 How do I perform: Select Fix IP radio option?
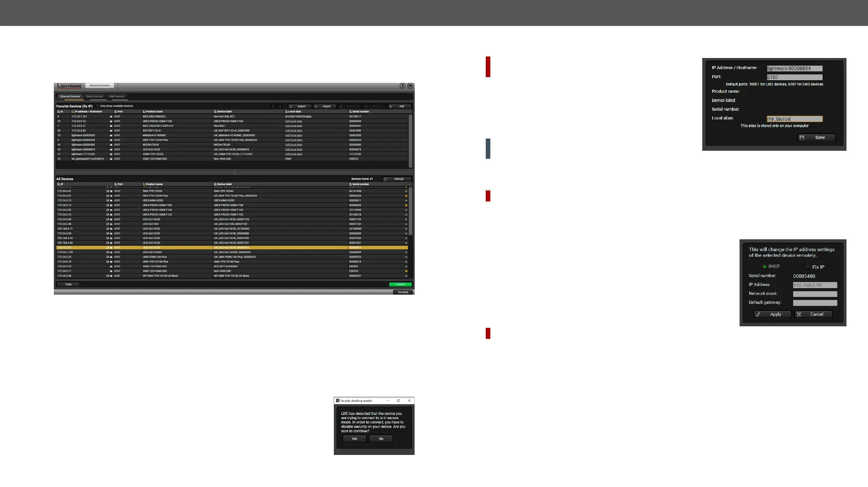pos(808,267)
